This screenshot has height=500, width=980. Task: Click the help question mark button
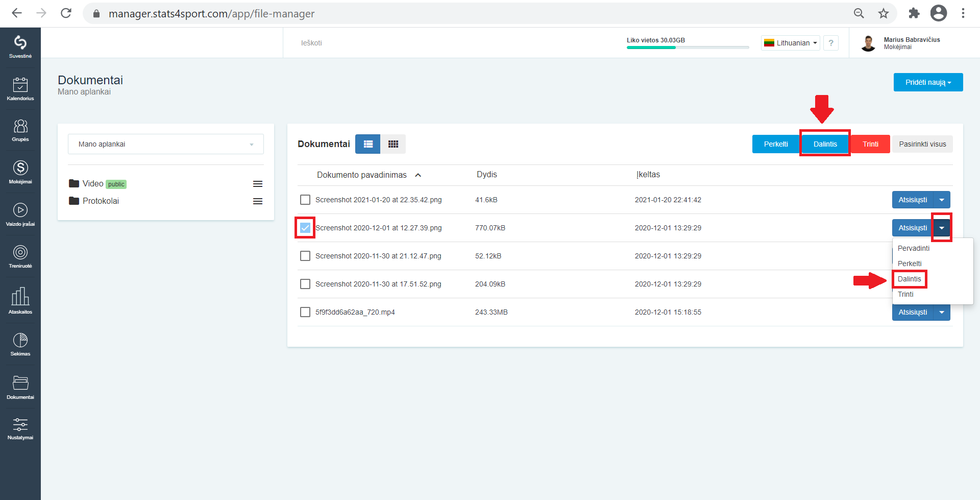(x=831, y=43)
